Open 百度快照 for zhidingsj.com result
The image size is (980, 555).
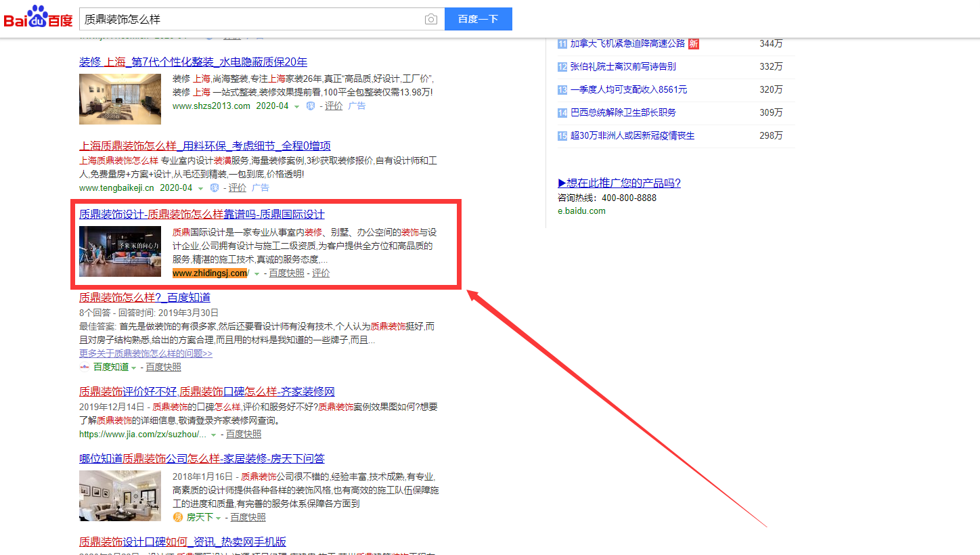286,273
